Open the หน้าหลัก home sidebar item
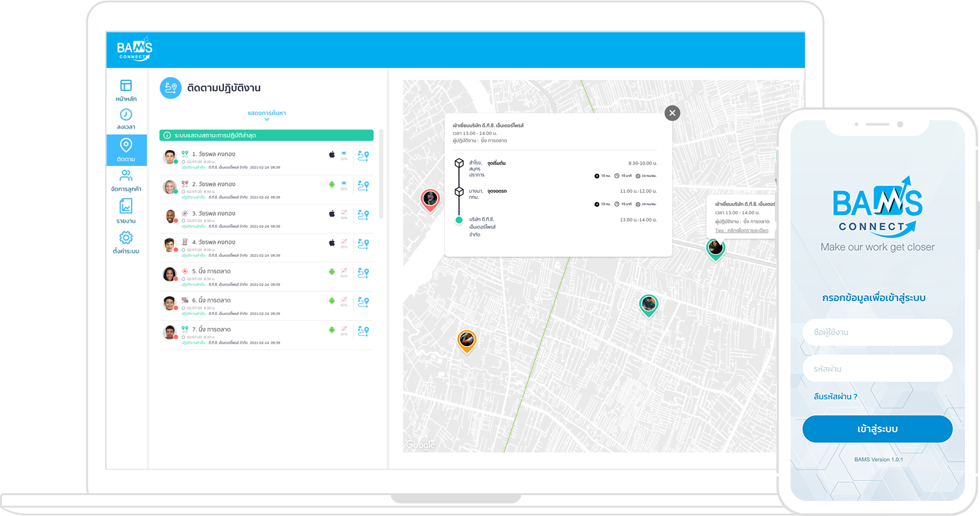Screen dimensions: 980x516 tap(126, 90)
